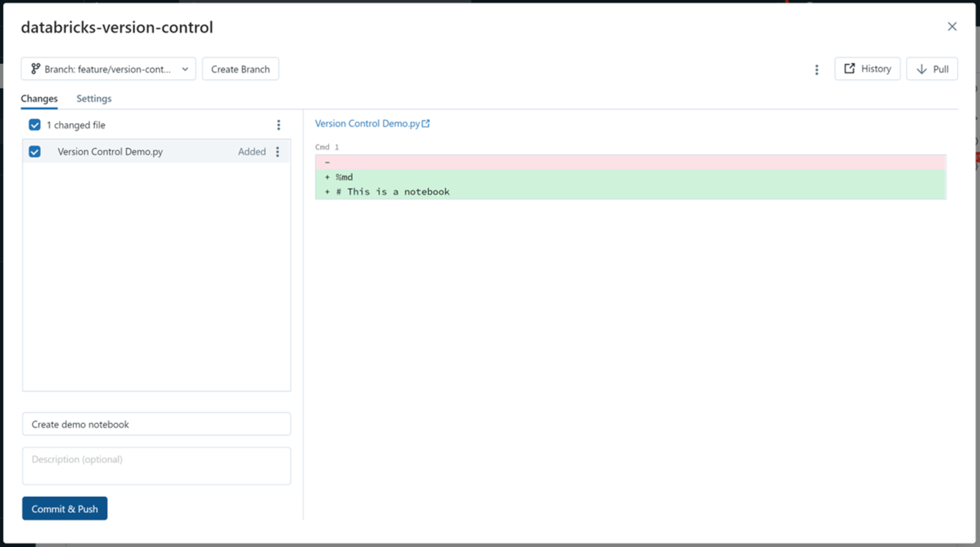Click the git branch icon in the branch selector
Image resolution: width=980 pixels, height=547 pixels.
coord(36,69)
